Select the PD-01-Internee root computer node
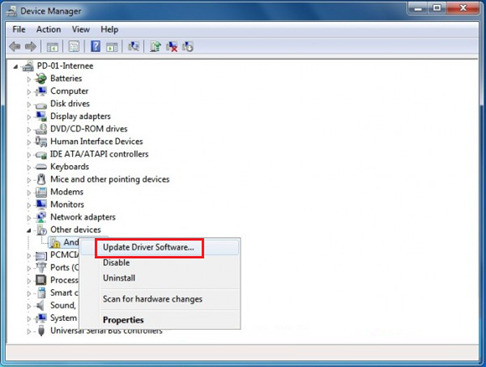486x367 pixels. click(65, 66)
